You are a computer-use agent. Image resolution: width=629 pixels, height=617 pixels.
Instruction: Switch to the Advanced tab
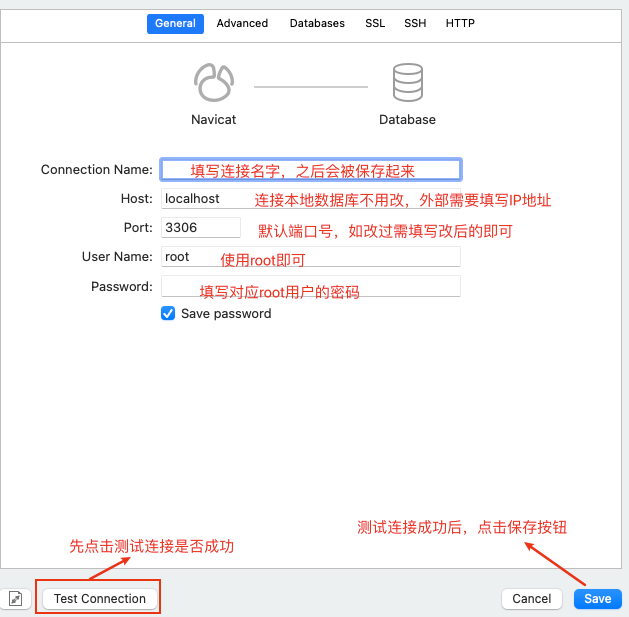point(242,23)
